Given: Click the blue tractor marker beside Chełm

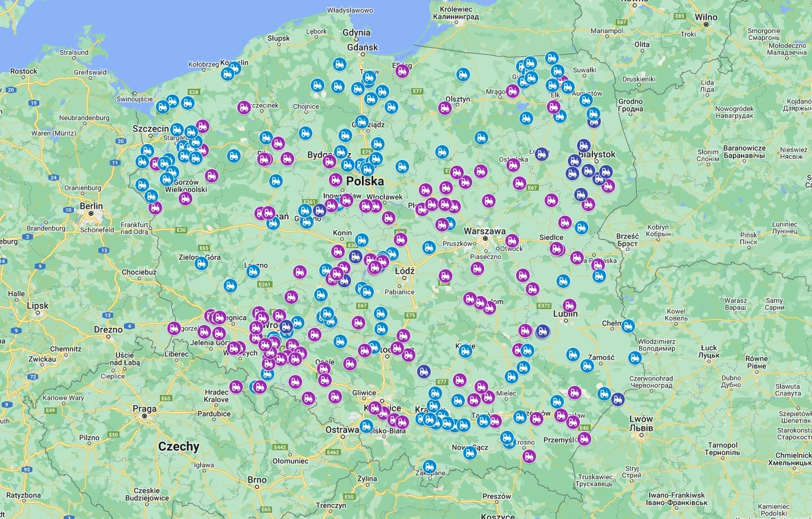Looking at the screenshot, I should tap(628, 326).
